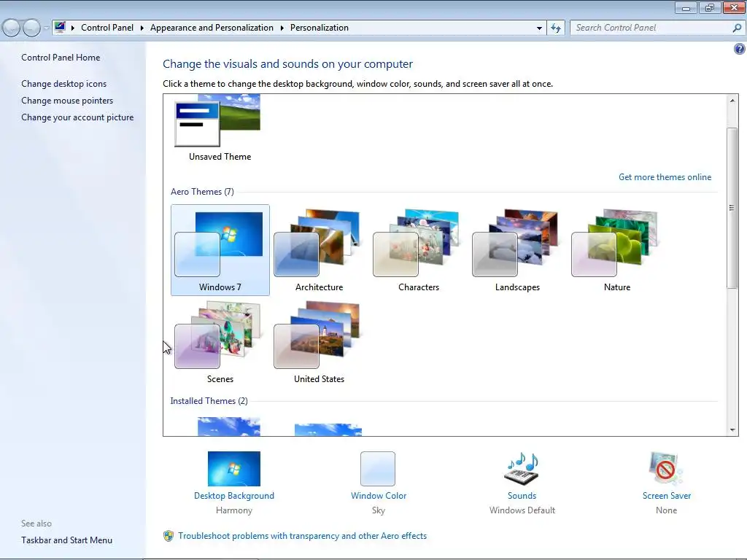Open Change desktop icons link
Viewport: 747px width, 560px height.
pos(64,84)
